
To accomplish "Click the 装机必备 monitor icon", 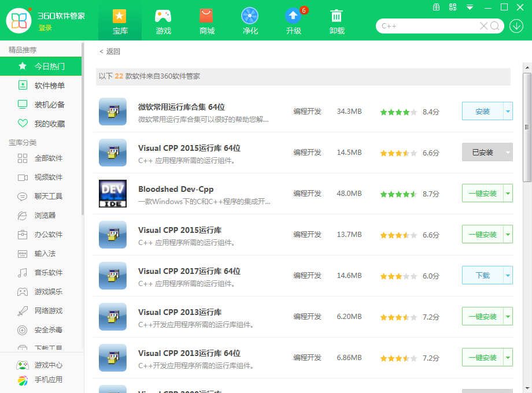I will [23, 105].
